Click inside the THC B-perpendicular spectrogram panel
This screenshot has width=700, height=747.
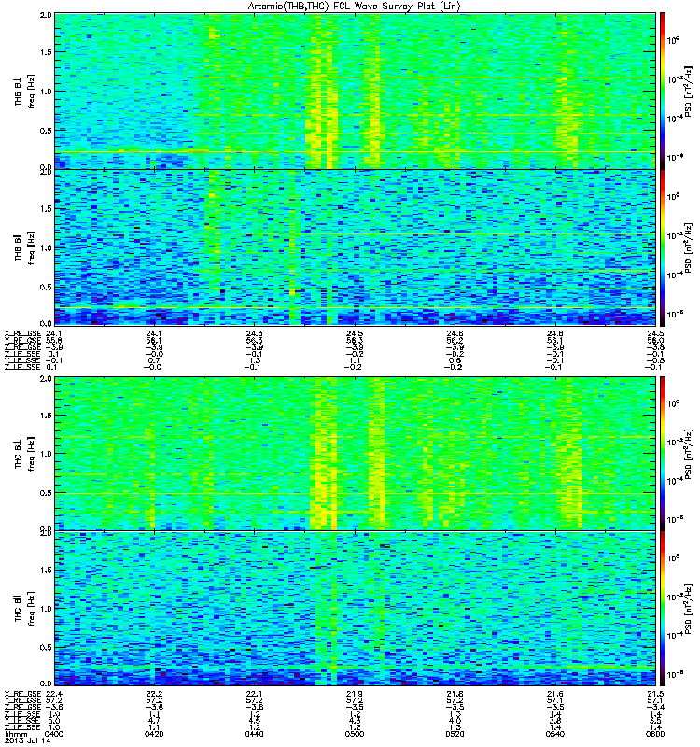tap(355, 454)
